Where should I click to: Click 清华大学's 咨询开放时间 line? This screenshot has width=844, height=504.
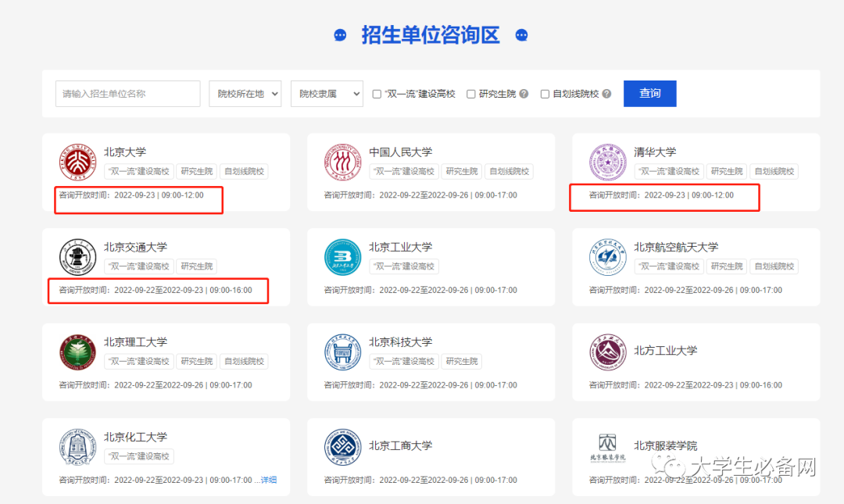662,195
